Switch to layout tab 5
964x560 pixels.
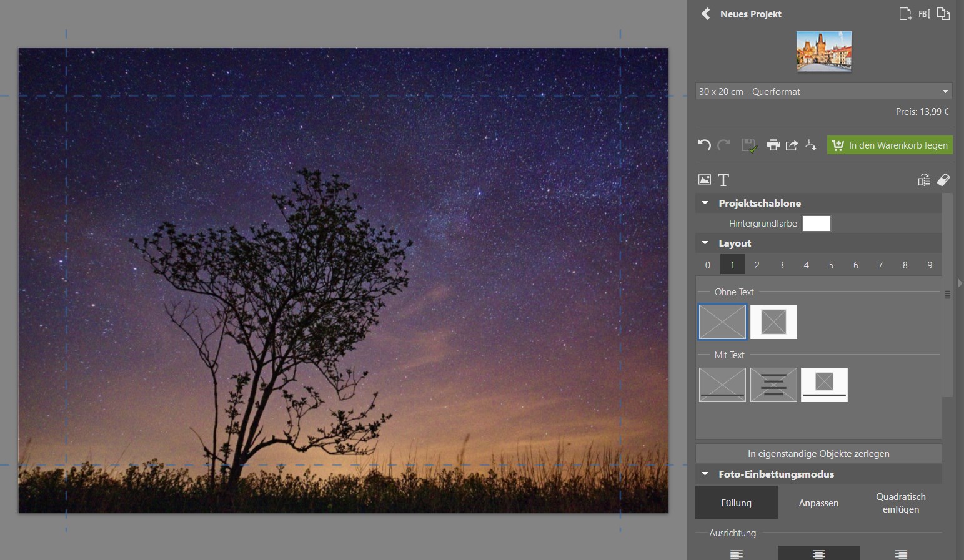831,264
